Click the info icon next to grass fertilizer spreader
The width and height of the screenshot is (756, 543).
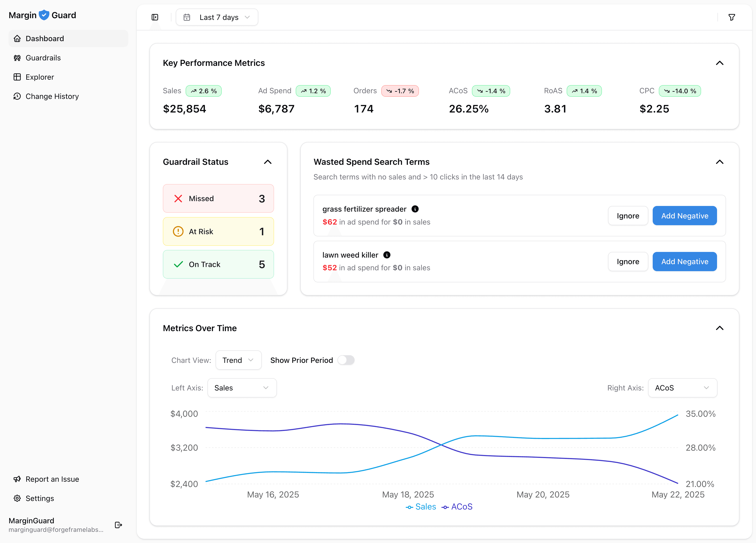pos(415,209)
